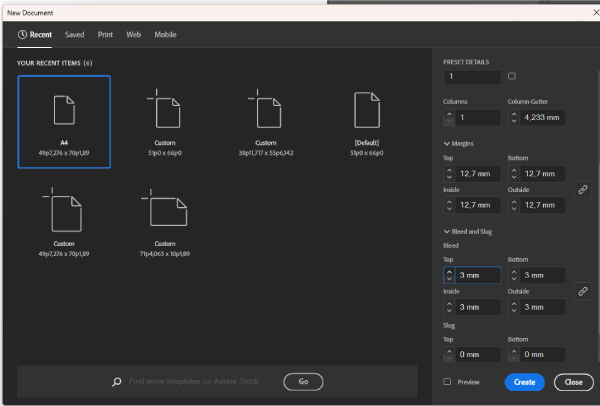Collapse the Bleed and Slug section

(x=447, y=231)
